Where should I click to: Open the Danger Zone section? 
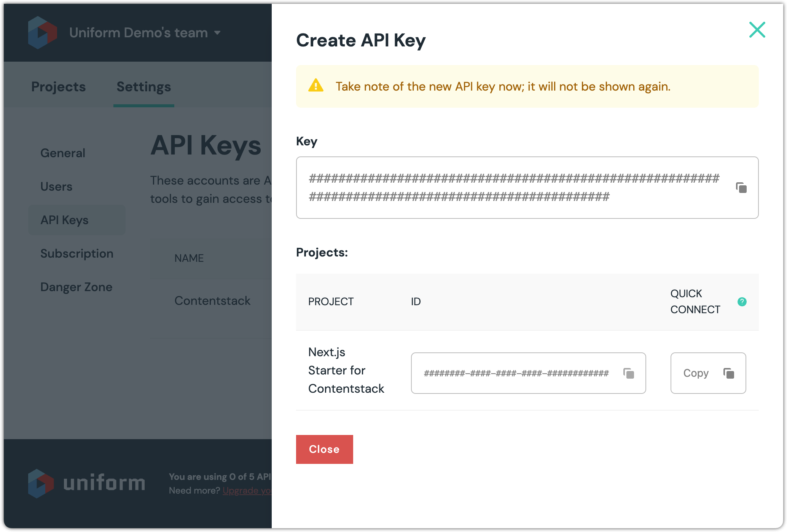point(76,287)
